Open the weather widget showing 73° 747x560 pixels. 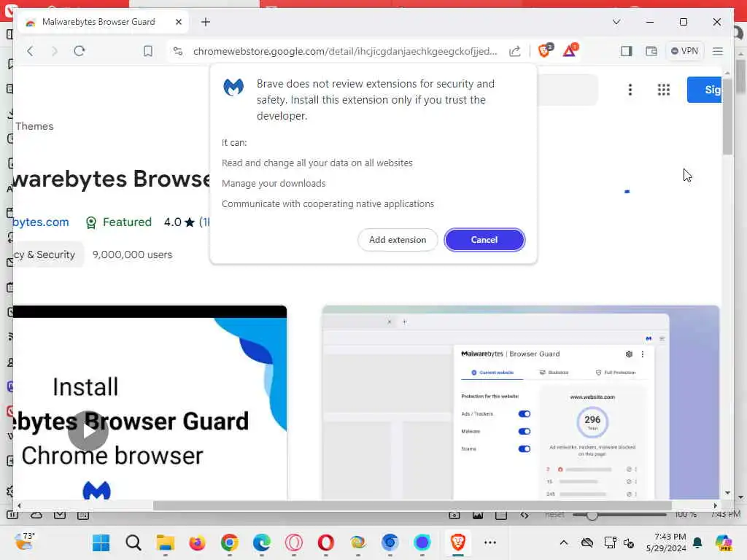coord(25,542)
